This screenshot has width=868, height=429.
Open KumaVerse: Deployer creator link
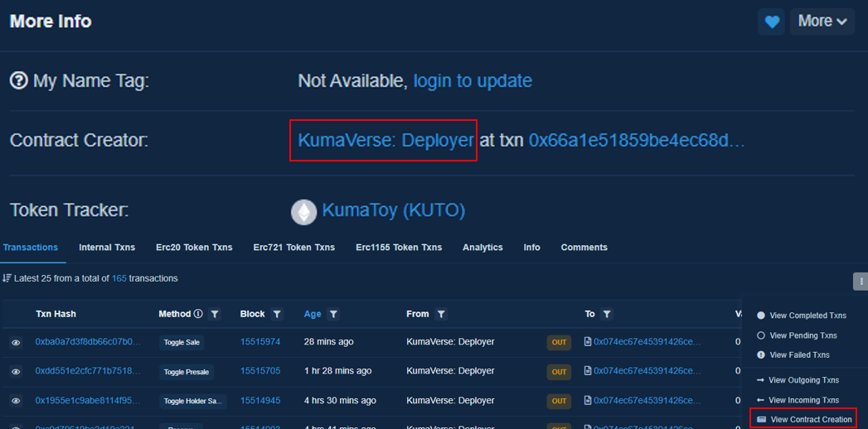coord(386,141)
